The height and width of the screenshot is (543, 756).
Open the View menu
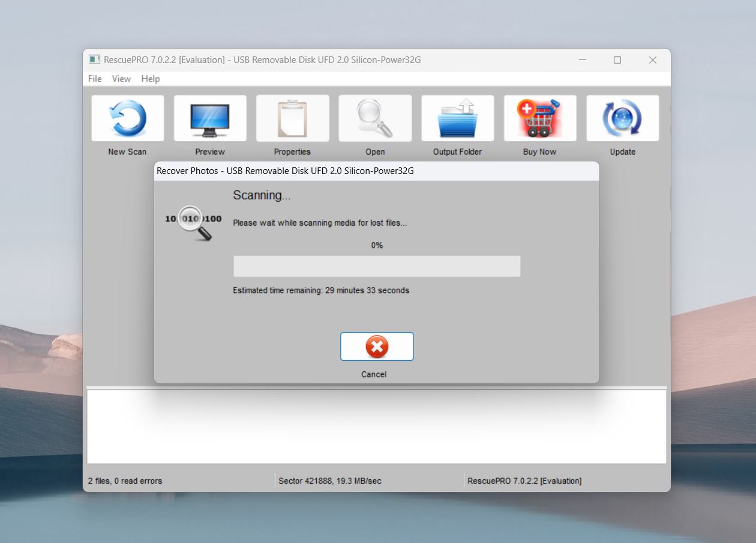tap(121, 79)
